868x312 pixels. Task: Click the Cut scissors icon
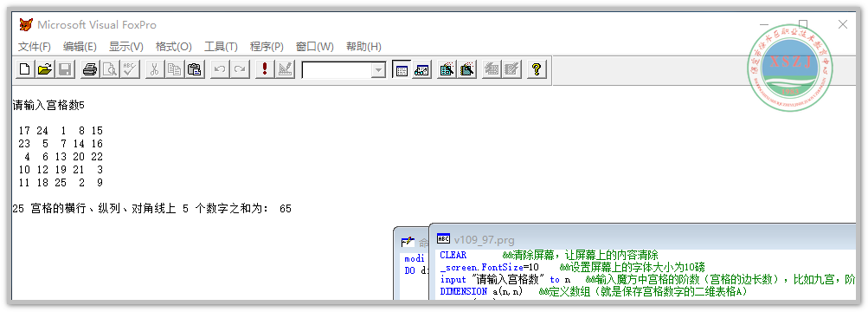[x=154, y=69]
